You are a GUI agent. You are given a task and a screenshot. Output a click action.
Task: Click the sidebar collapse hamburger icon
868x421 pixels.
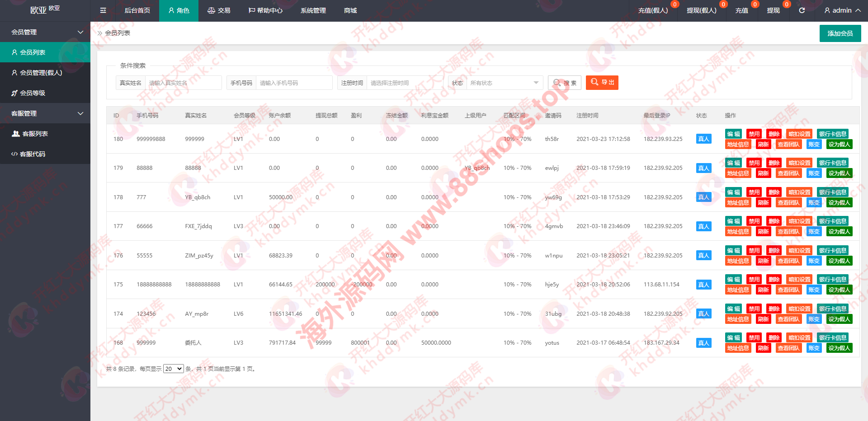click(x=103, y=10)
